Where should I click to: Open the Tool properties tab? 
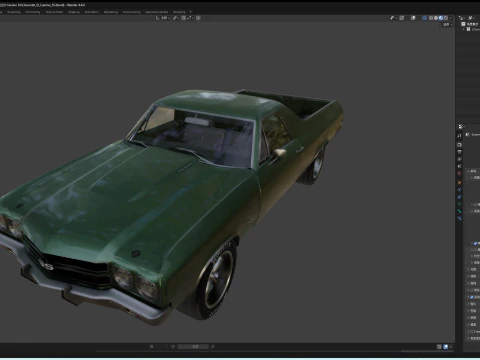460,136
